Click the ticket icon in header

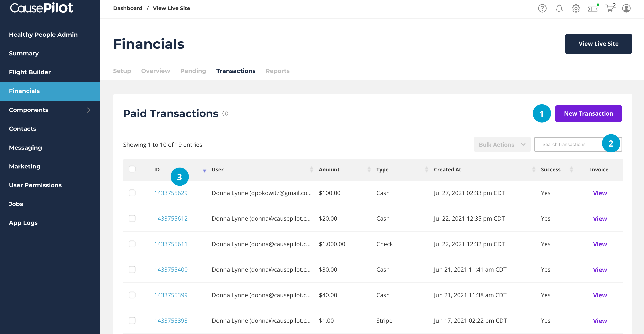coord(592,9)
